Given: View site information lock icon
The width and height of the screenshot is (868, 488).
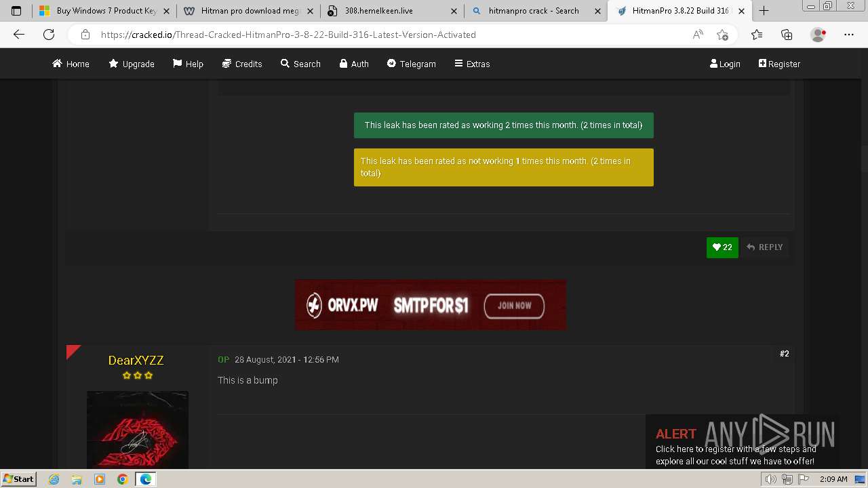Looking at the screenshot, I should pyautogui.click(x=85, y=35).
